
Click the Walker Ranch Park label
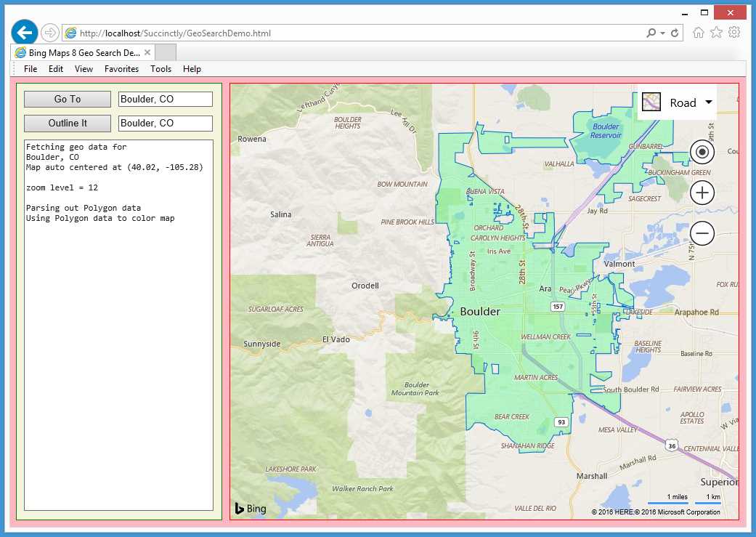click(362, 489)
